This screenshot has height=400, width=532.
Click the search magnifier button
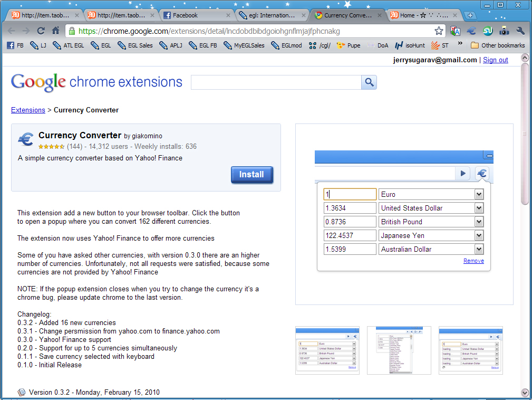pos(369,82)
